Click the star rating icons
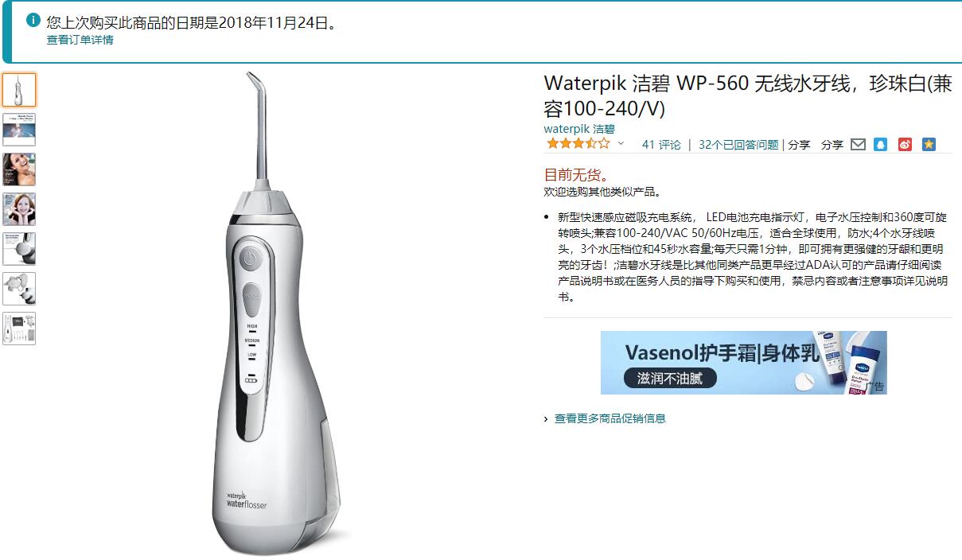The image size is (962, 560). coord(578,144)
